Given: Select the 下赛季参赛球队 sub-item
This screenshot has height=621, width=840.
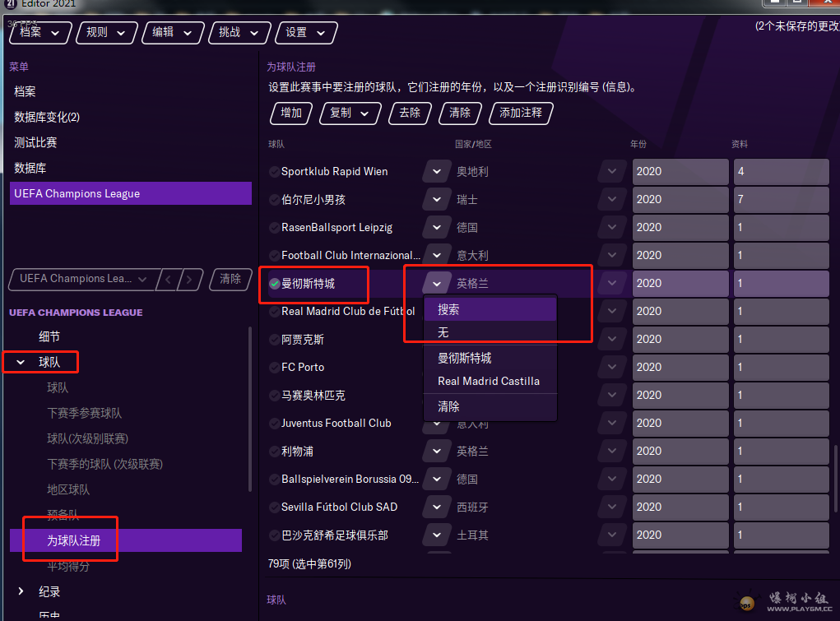Looking at the screenshot, I should (85, 413).
